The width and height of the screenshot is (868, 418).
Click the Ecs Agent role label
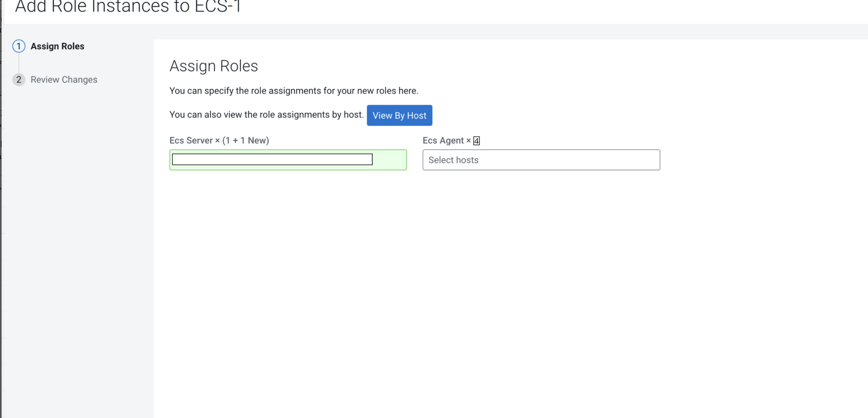point(443,140)
